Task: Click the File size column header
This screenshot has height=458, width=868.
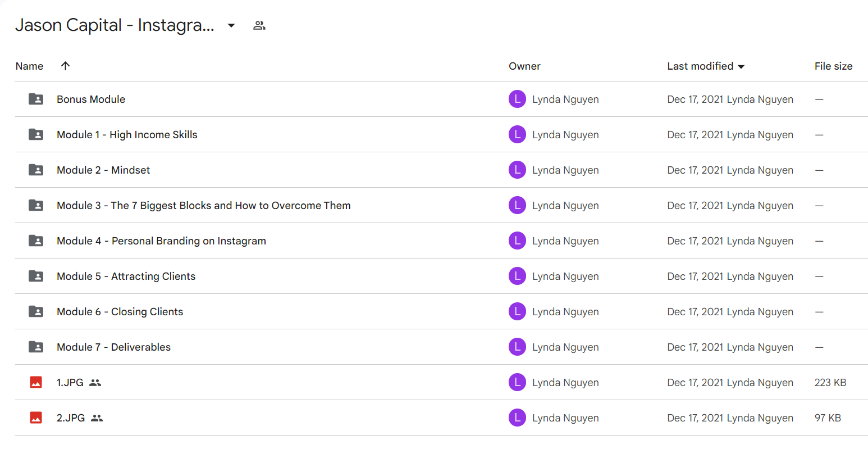Action: point(833,66)
